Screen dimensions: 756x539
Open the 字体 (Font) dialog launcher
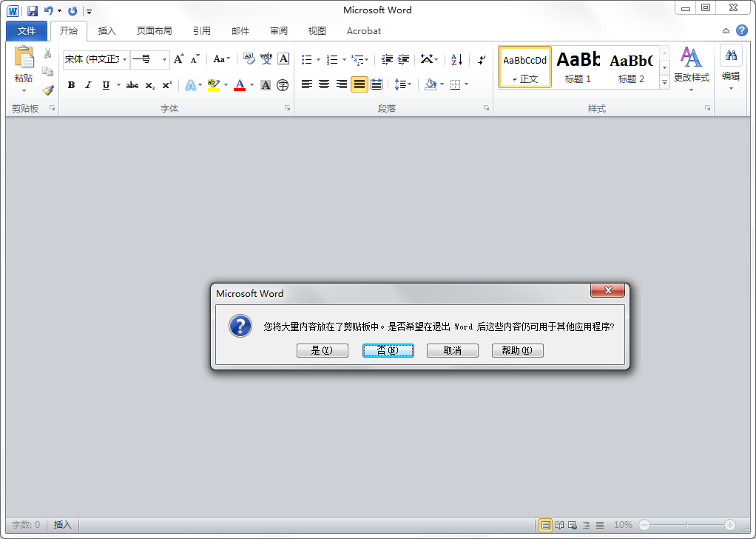point(287,109)
